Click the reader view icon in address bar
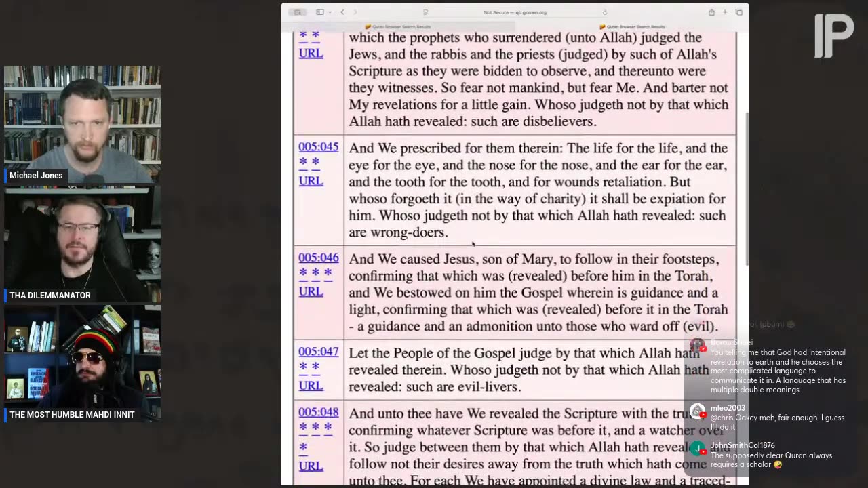Image resolution: width=868 pixels, height=488 pixels. 426,12
